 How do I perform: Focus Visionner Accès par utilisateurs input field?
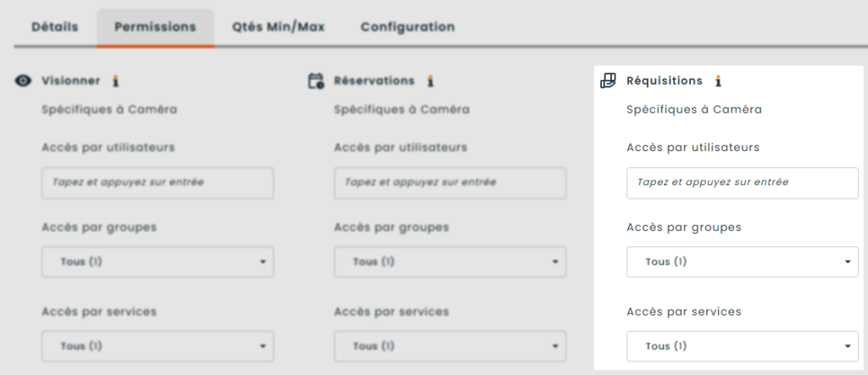(x=158, y=182)
